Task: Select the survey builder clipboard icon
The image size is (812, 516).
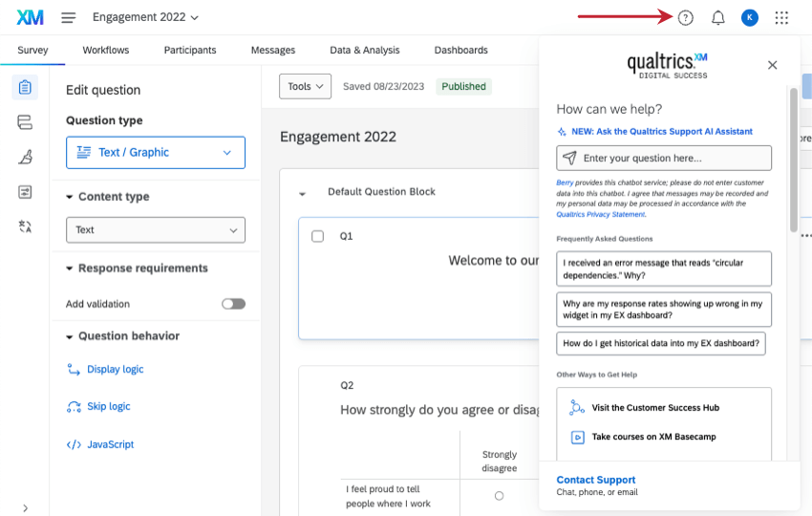Action: [x=25, y=87]
